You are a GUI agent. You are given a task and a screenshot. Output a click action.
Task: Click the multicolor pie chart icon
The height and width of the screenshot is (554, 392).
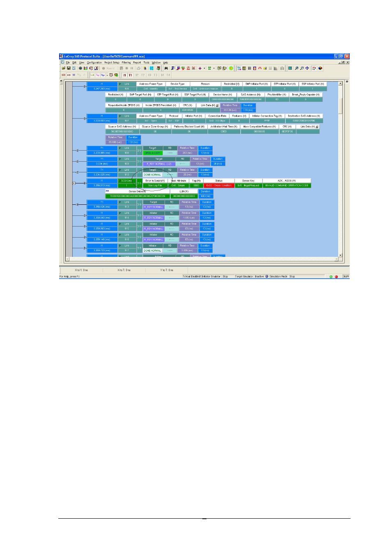coord(320,68)
